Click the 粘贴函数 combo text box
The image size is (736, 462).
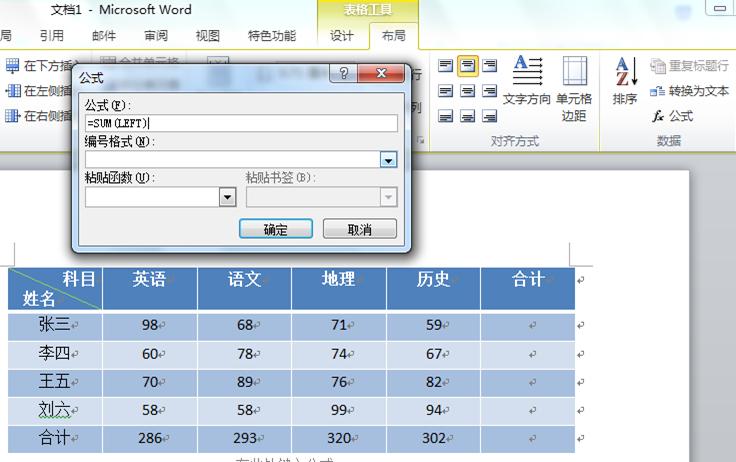pyautogui.click(x=152, y=197)
